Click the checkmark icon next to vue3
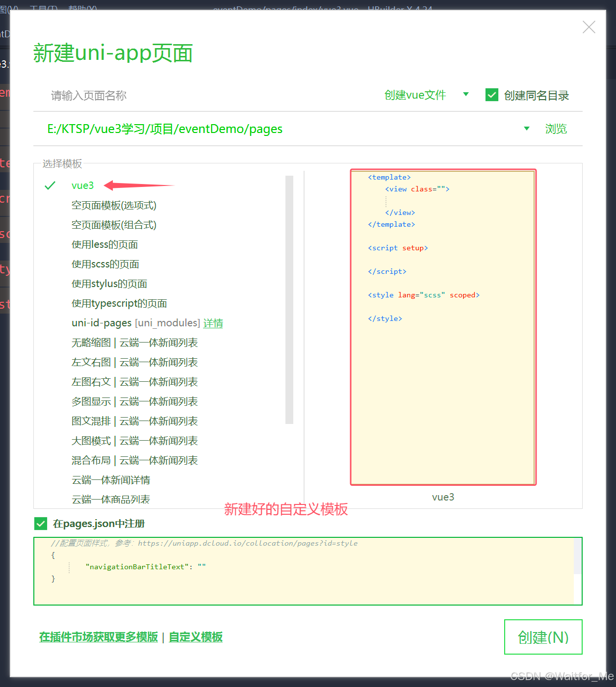The height and width of the screenshot is (687, 616). point(50,185)
